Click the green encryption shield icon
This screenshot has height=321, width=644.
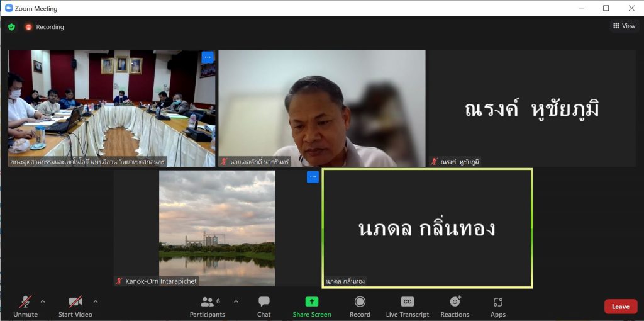click(x=11, y=27)
